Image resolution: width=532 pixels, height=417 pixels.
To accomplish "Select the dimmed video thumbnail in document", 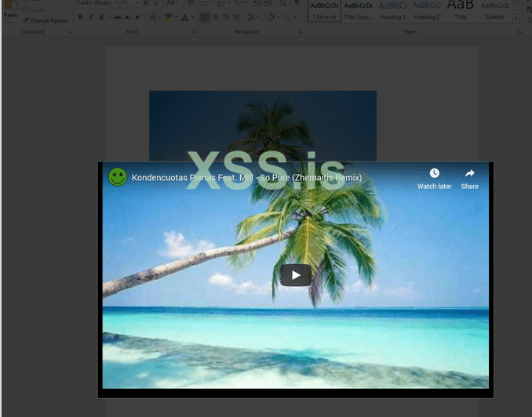I will click(x=263, y=125).
